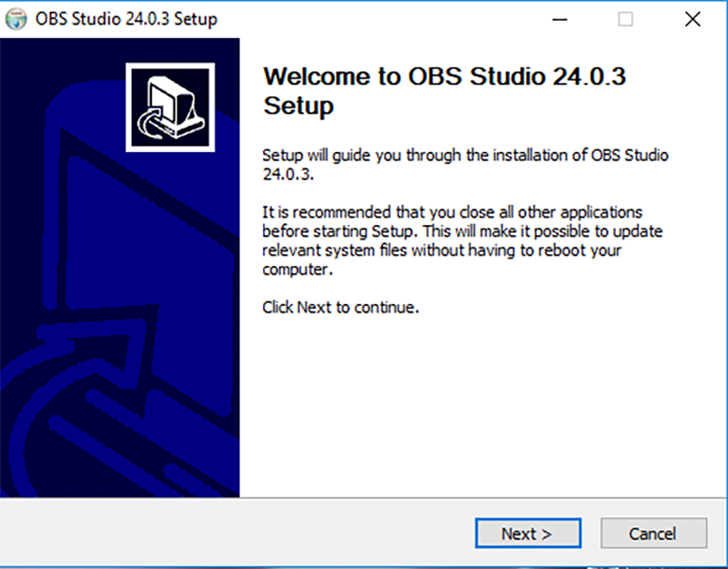Click the Next button to continue
The width and height of the screenshot is (728, 569).
point(526,533)
